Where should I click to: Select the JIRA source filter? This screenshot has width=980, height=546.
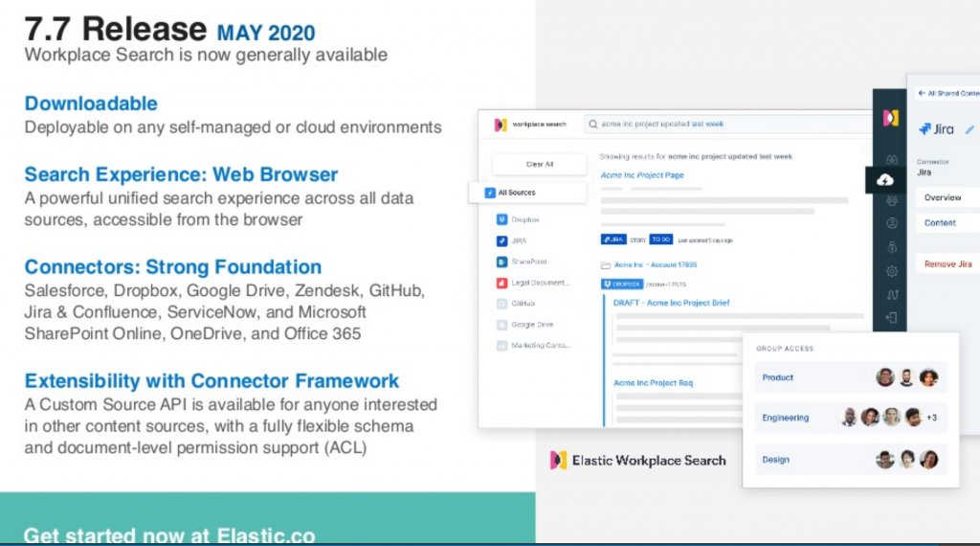(x=511, y=240)
